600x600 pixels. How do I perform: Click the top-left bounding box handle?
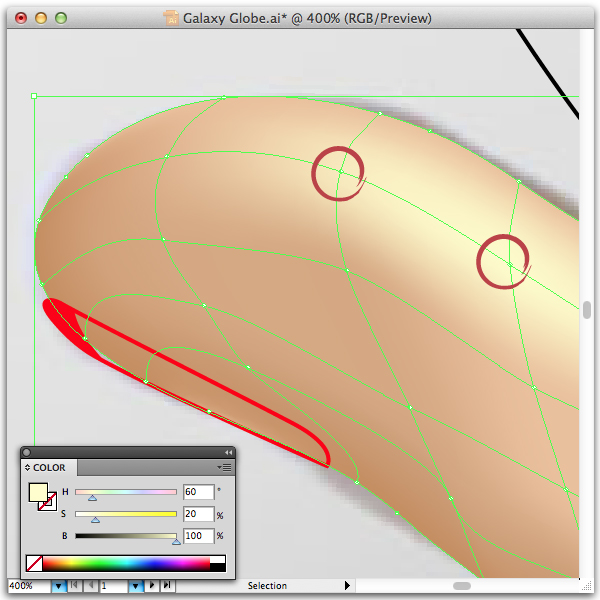click(34, 96)
